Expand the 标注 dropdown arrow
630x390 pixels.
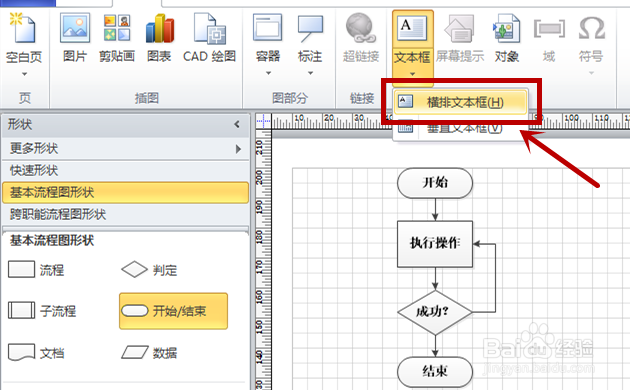(311, 73)
